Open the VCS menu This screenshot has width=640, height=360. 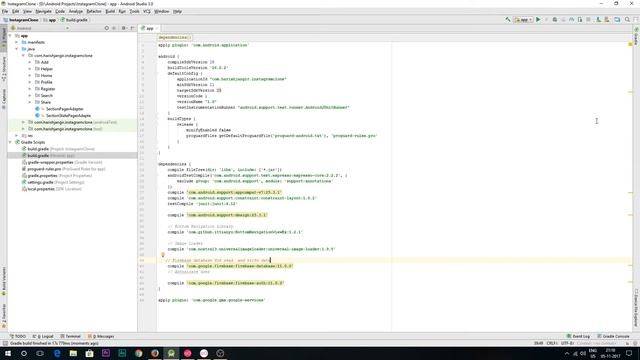pyautogui.click(x=147, y=11)
